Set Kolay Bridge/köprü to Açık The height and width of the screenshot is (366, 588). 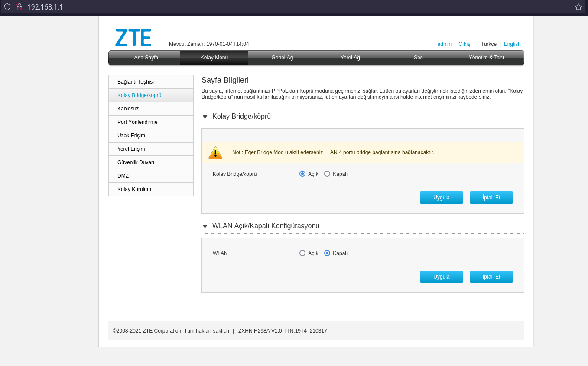[302, 174]
